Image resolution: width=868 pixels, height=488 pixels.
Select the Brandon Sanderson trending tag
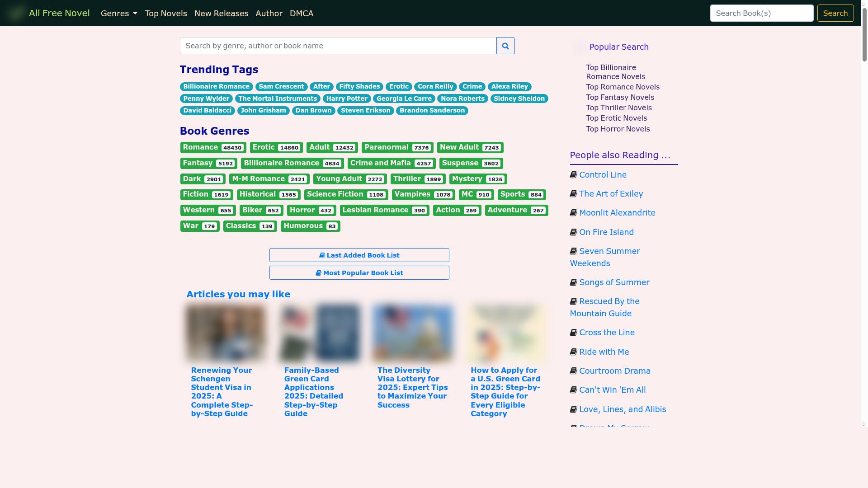click(432, 110)
